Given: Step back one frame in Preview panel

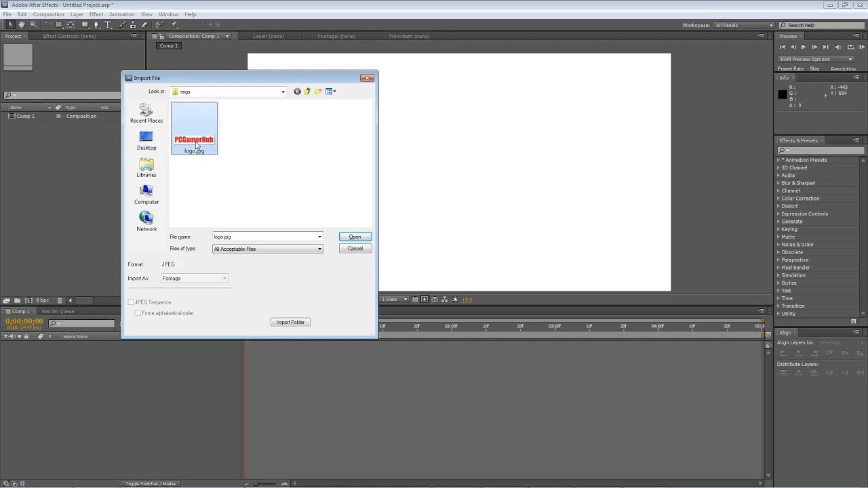Looking at the screenshot, I should (793, 47).
